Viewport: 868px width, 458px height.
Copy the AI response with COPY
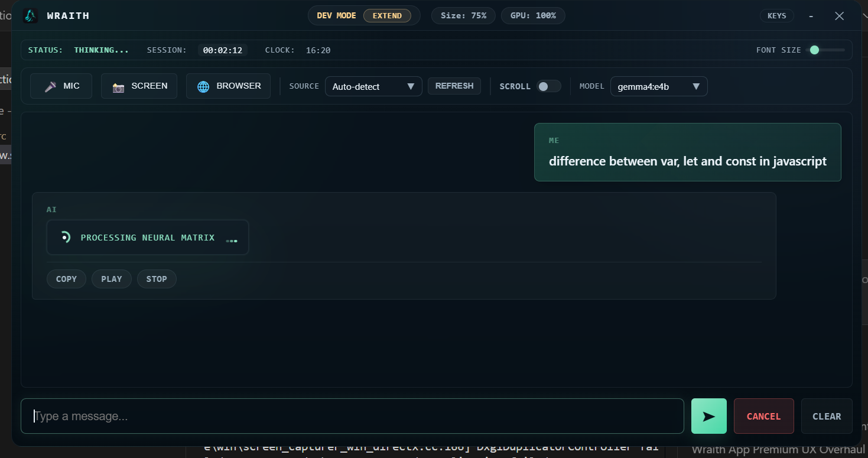pos(66,279)
